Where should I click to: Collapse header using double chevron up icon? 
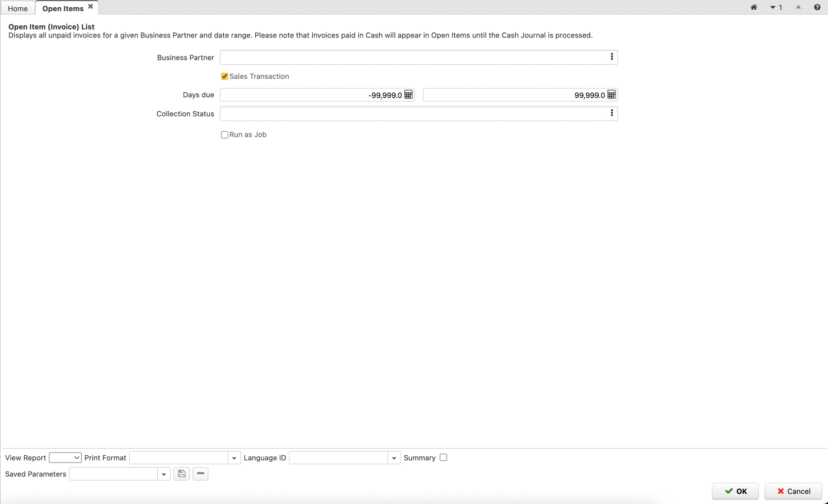[x=798, y=7]
